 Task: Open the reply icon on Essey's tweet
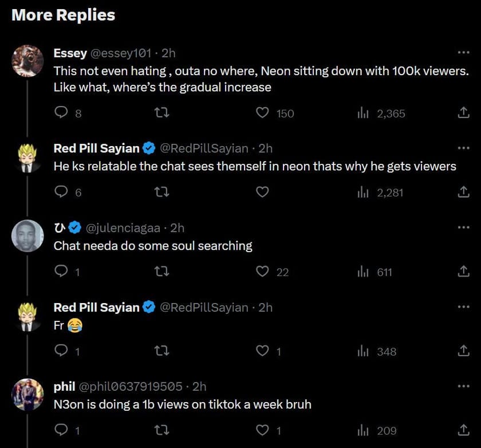point(61,113)
